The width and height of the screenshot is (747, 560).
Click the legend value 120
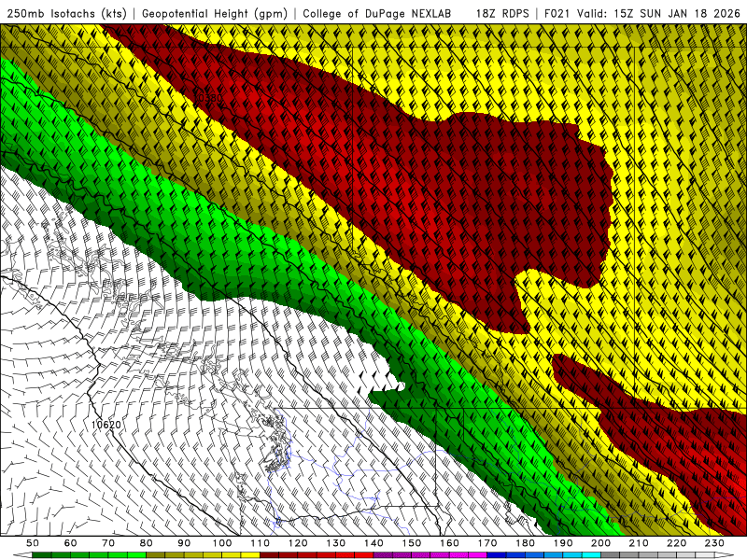[298, 543]
